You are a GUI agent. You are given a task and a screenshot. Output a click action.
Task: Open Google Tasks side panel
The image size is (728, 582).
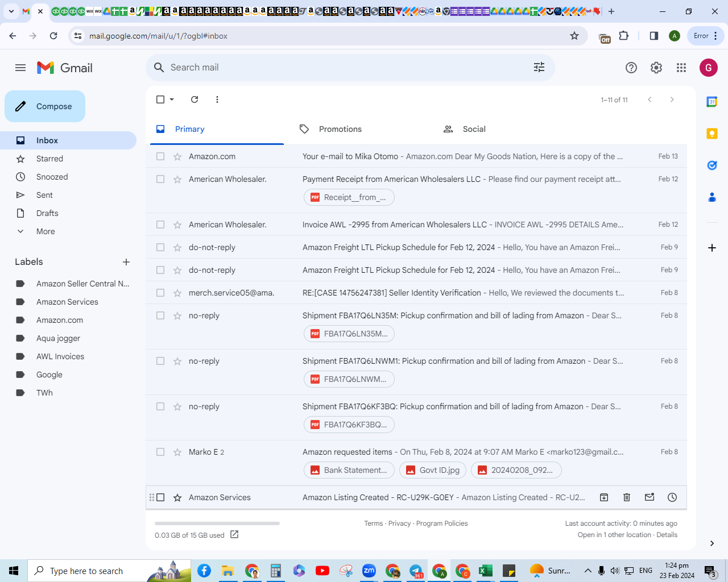[x=712, y=165]
